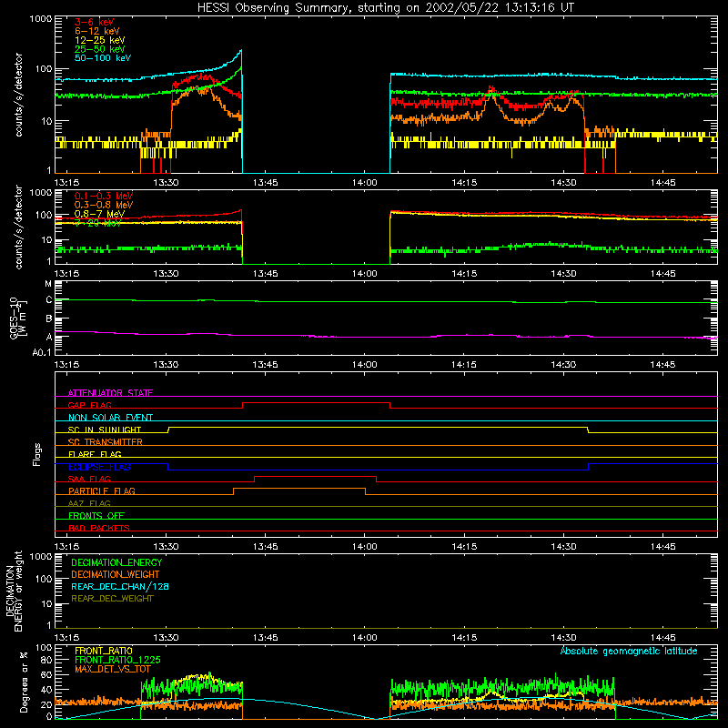
Task: Click the yellow 0.8-7 MeV legend label
Action: 99,214
